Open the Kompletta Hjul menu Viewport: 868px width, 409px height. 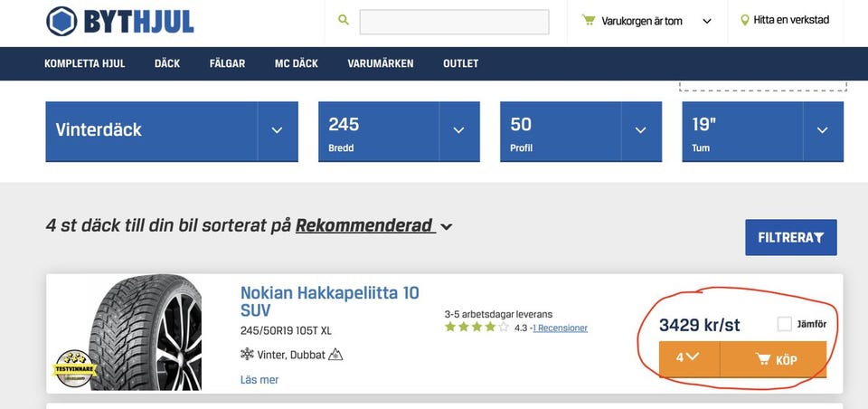[x=85, y=63]
